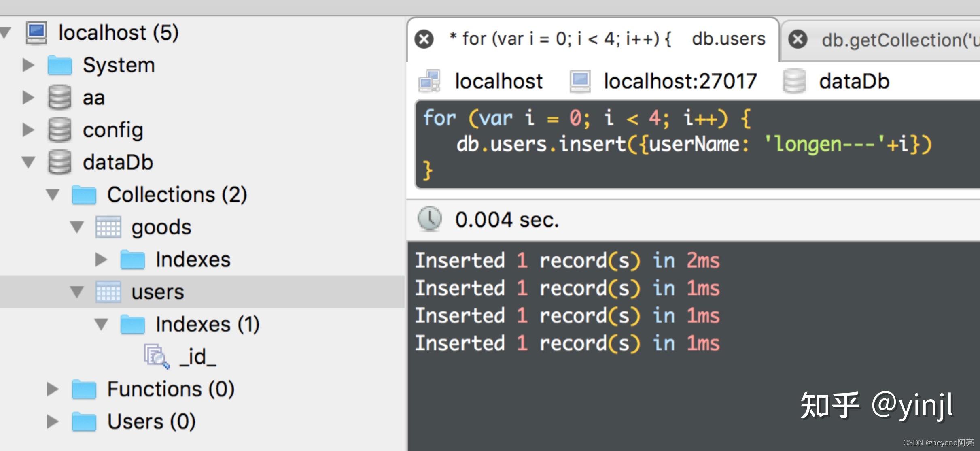The height and width of the screenshot is (451, 980).
Task: Close the for-loop query tab
Action: pos(424,39)
